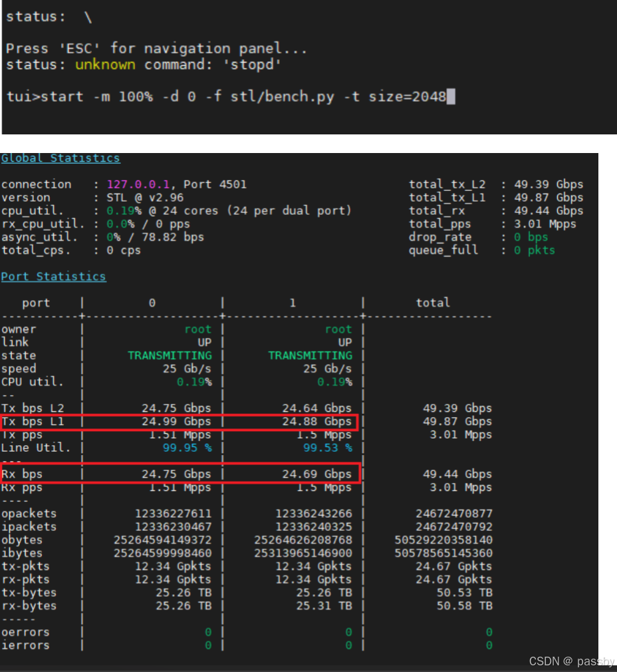The height and width of the screenshot is (672, 617).
Task: Click total_tx_L2 value 49.39 Gbps in Global Statistics
Action: (x=549, y=184)
